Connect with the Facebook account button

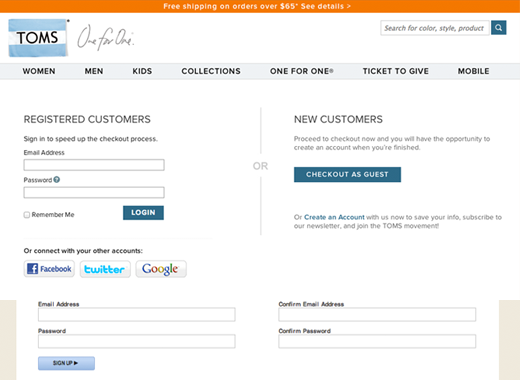coord(49,269)
